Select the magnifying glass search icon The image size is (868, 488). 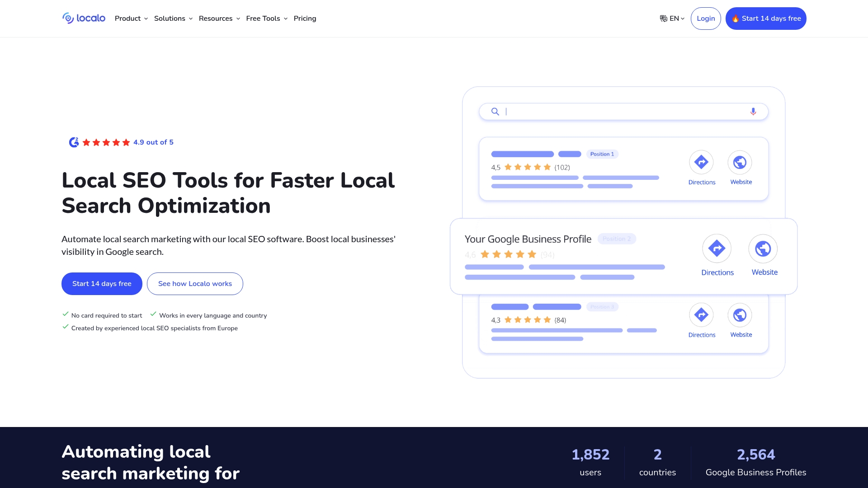[x=495, y=111]
